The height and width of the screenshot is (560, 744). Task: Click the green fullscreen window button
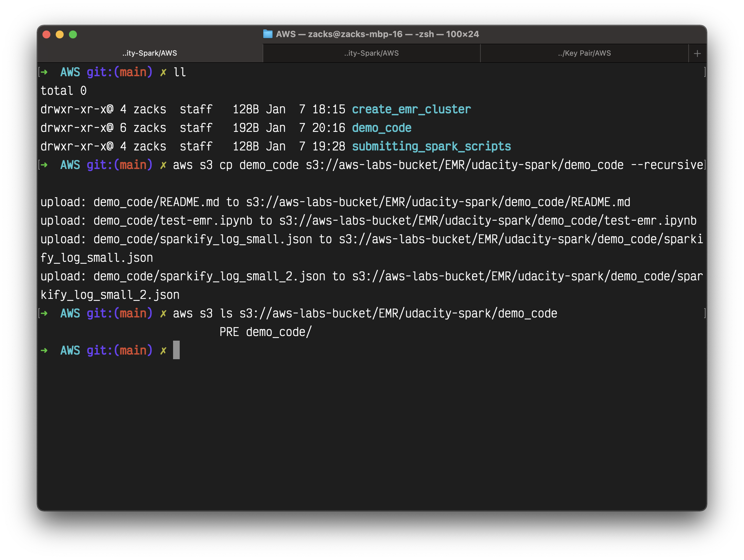point(73,34)
